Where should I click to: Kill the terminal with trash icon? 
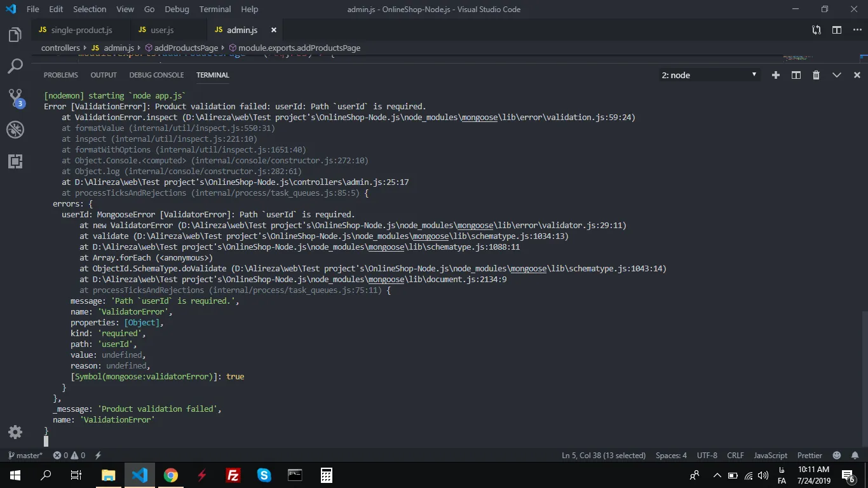tap(817, 75)
